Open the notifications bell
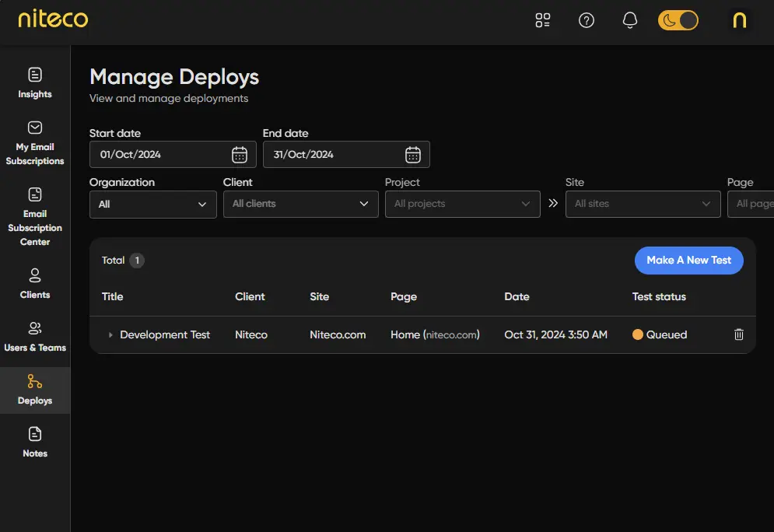The width and height of the screenshot is (774, 532). pyautogui.click(x=630, y=21)
